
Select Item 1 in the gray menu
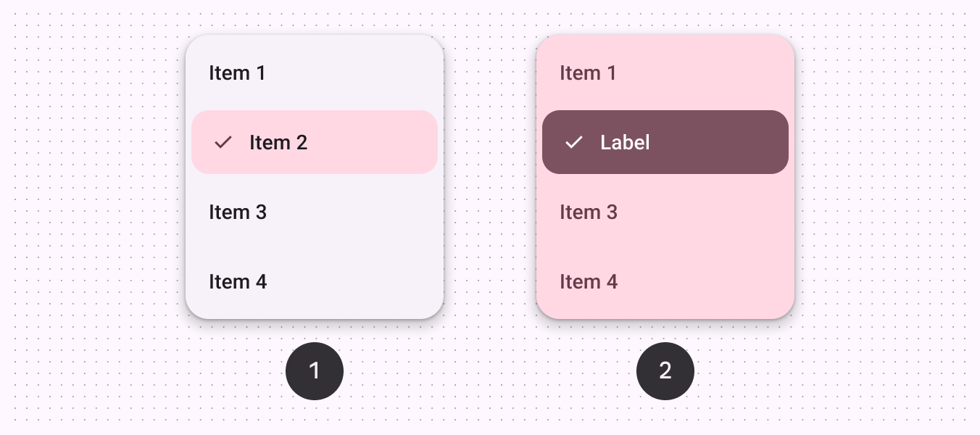coord(237,73)
